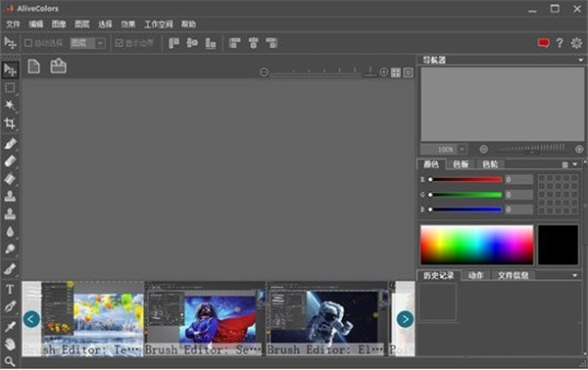Open preferences with the gear icon
Viewport: 588px width, 370px height.
point(576,43)
